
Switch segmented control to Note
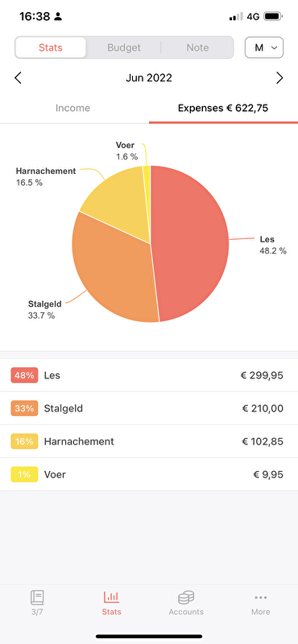coord(197,47)
